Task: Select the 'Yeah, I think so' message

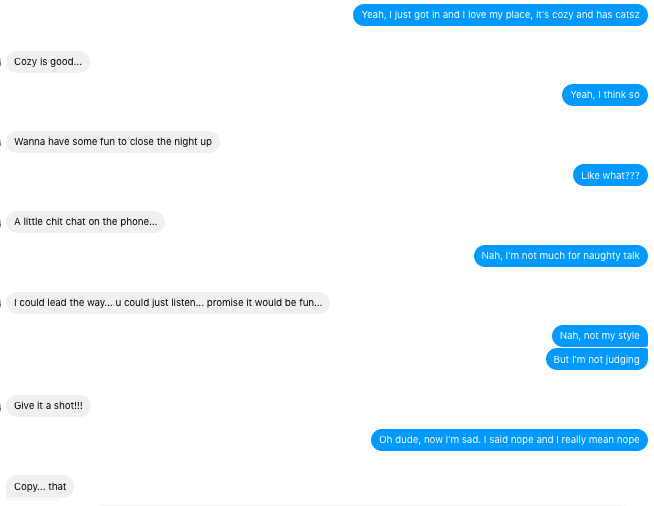Action: pos(605,95)
